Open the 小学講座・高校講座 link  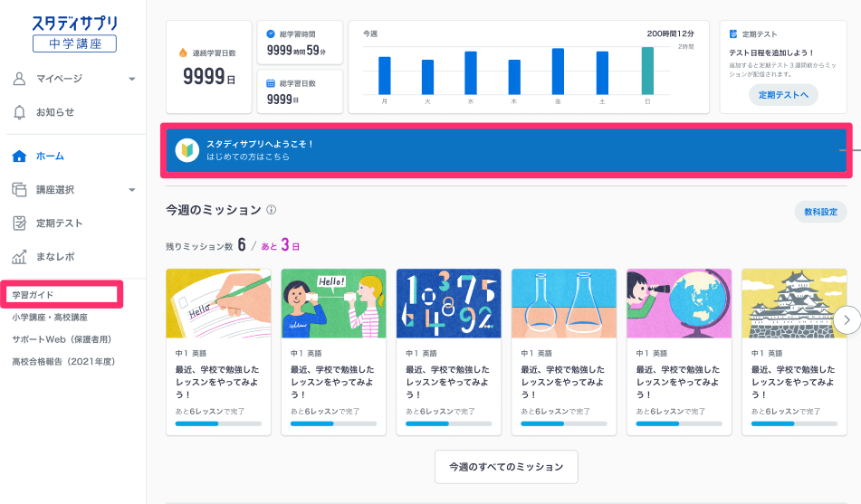[50, 318]
